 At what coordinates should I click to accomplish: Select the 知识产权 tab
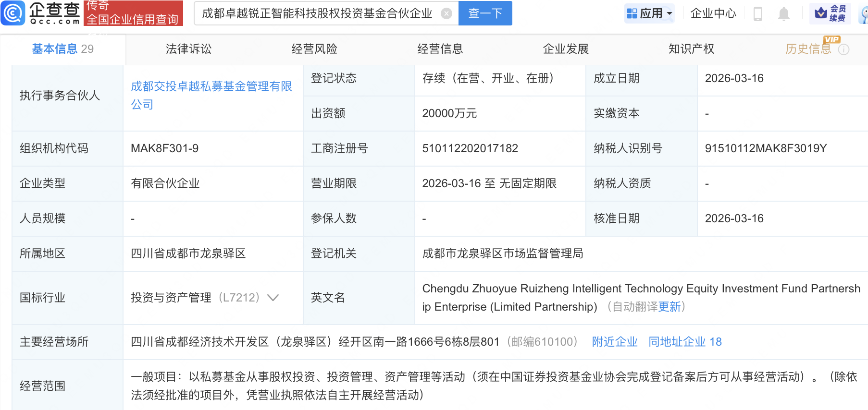pyautogui.click(x=691, y=49)
